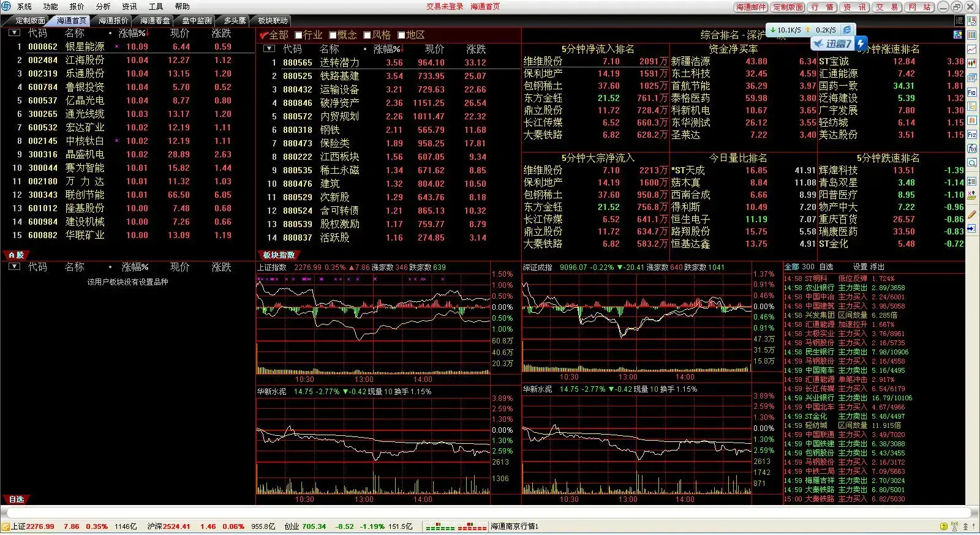Open dropdown arrow beside 代码 in sector list
Screen dimensions: 980x535
(269, 49)
